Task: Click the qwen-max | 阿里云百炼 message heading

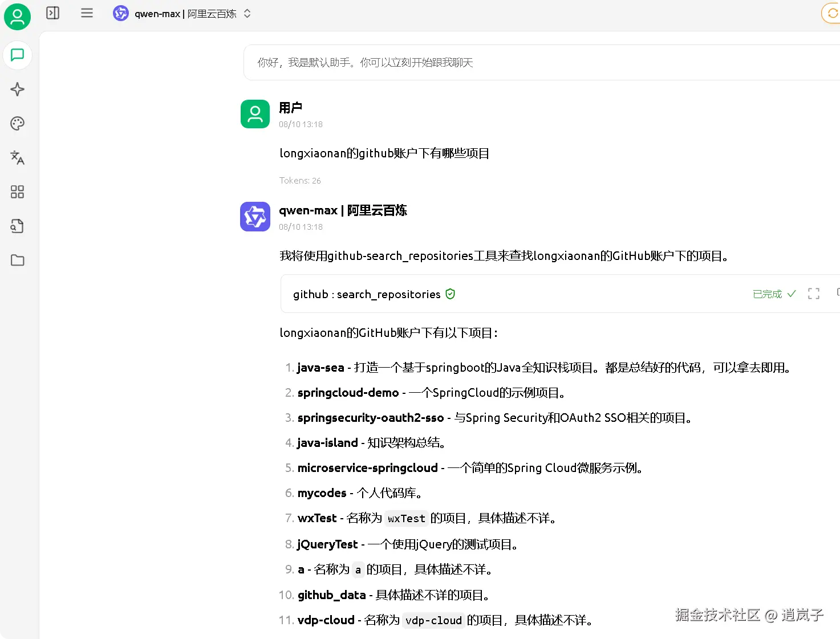Action: tap(343, 210)
